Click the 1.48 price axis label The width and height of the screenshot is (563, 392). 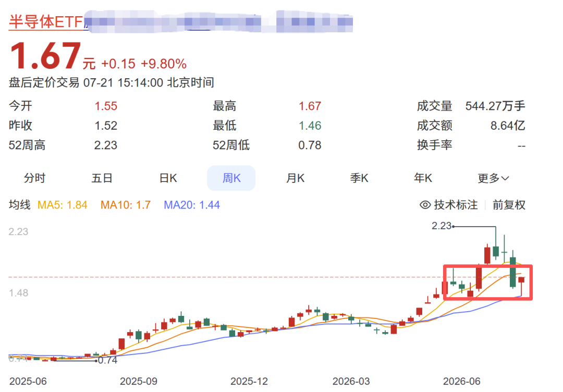coord(18,293)
